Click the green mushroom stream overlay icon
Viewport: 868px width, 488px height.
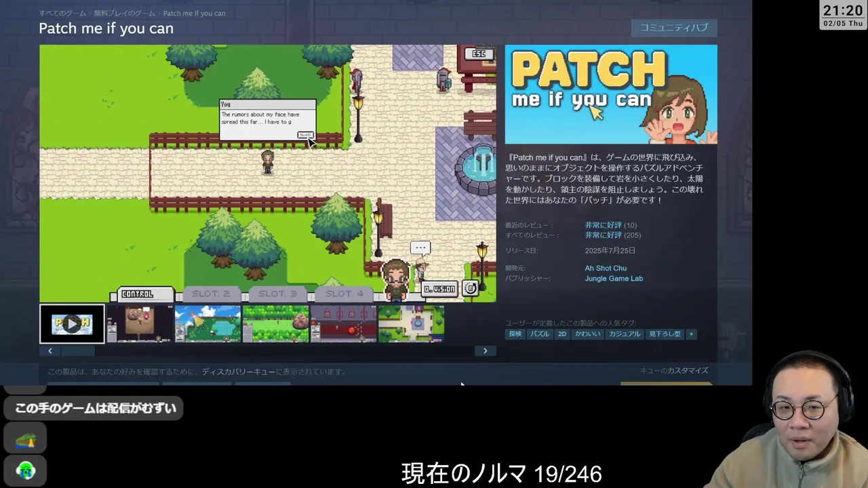[26, 470]
